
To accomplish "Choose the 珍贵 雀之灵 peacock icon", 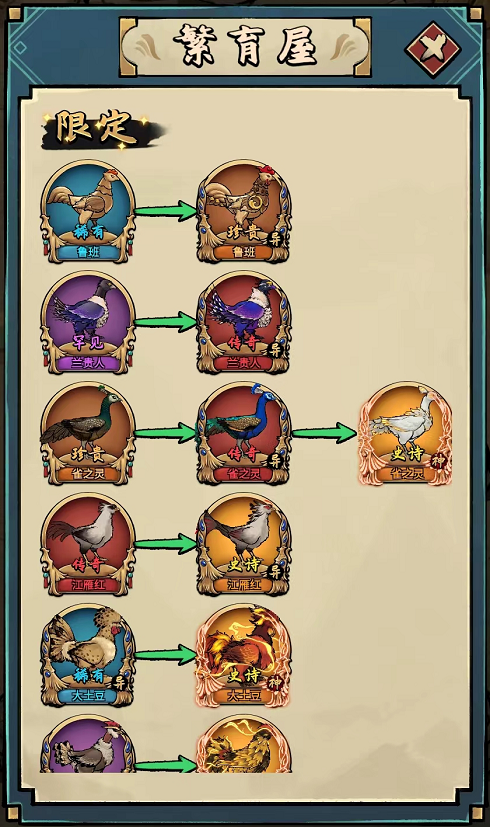I will pyautogui.click(x=88, y=434).
